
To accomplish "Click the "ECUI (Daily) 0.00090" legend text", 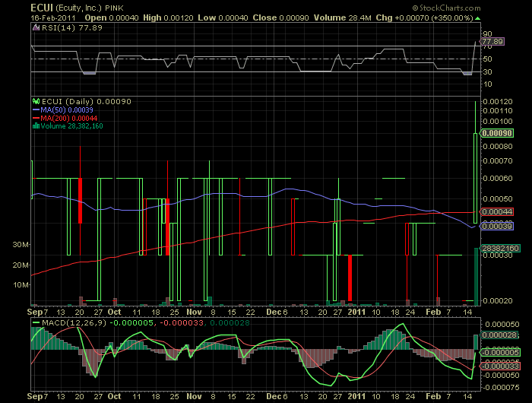I will [x=86, y=101].
